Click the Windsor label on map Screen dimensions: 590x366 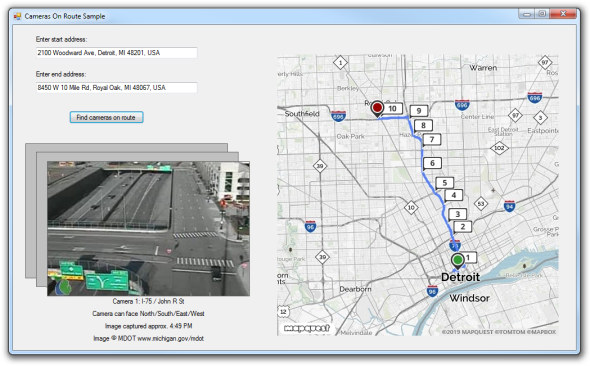469,298
